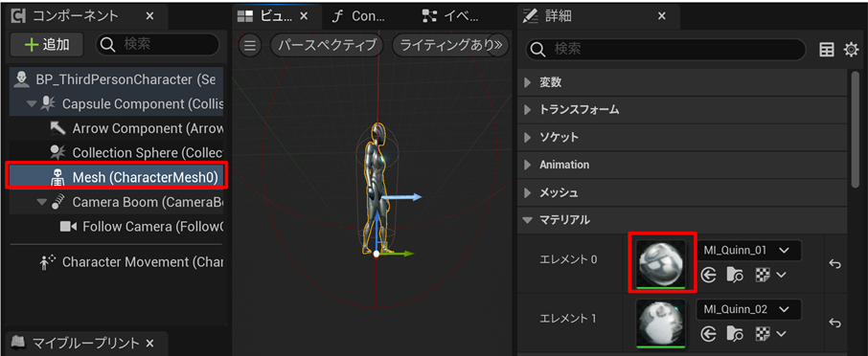Open viewport options hamburger menu
Image resolution: width=868 pixels, height=356 pixels.
(250, 45)
